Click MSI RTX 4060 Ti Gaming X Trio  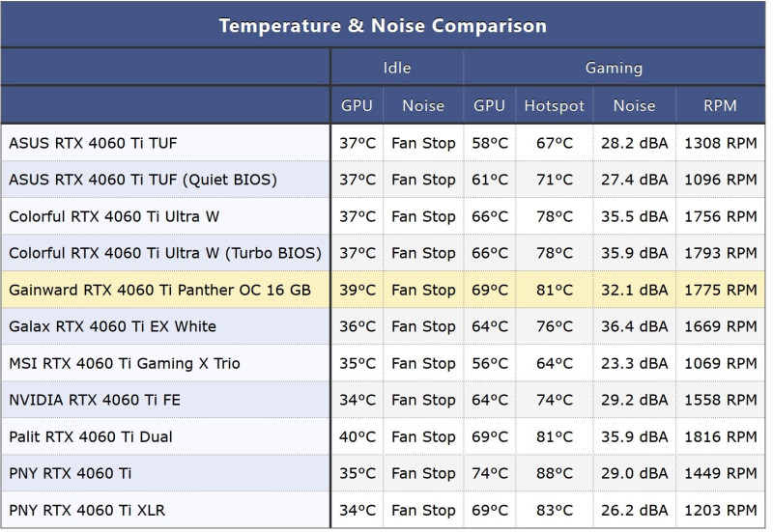(125, 363)
